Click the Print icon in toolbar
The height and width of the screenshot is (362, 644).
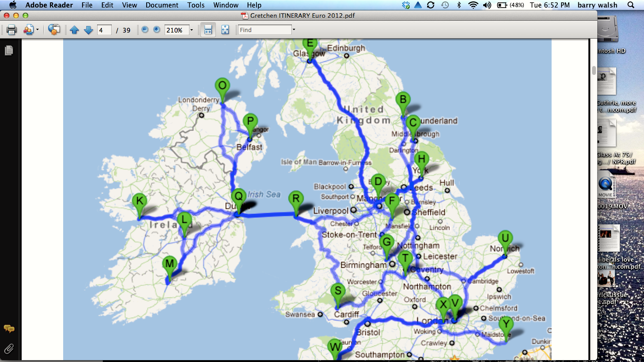point(12,30)
